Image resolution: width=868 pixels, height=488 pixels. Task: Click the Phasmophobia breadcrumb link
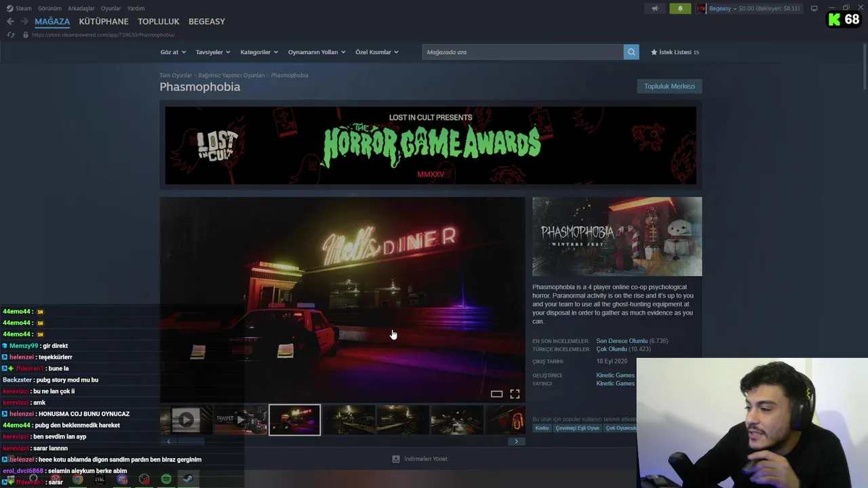coord(290,75)
